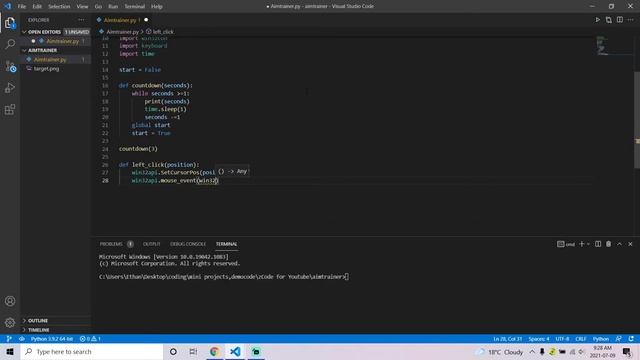The image size is (640, 360).
Task: Open the Explorer view in activity bar
Action: click(x=10, y=22)
